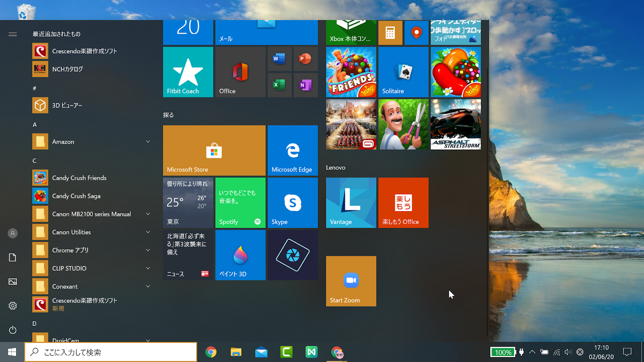Open the Office tile
The width and height of the screenshot is (644, 362).
click(240, 72)
